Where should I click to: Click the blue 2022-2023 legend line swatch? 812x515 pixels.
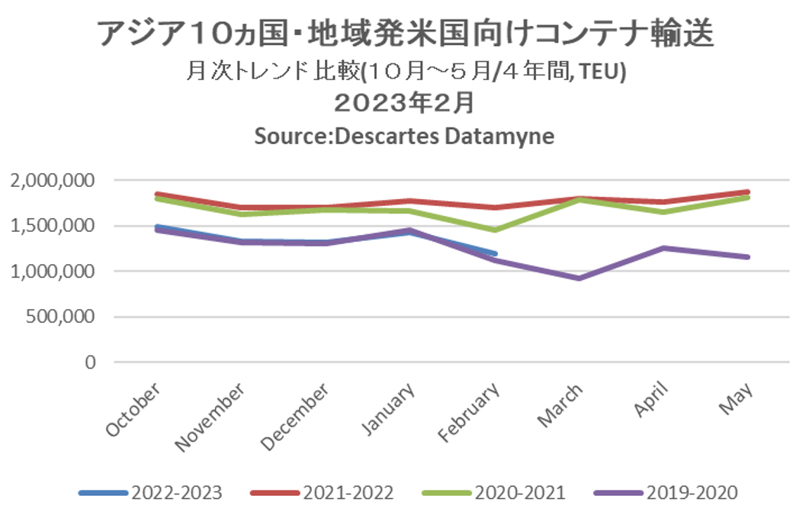102,493
